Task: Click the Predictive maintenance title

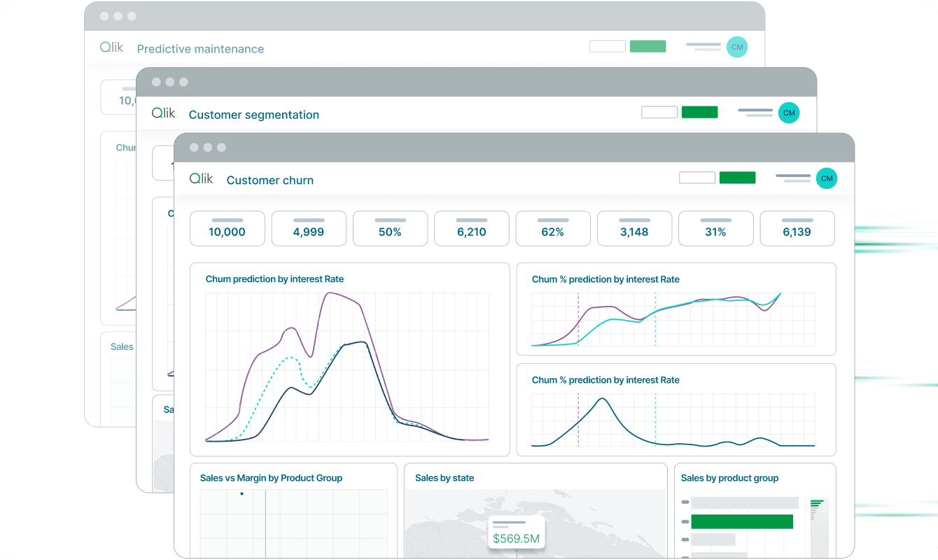Action: 200,49
